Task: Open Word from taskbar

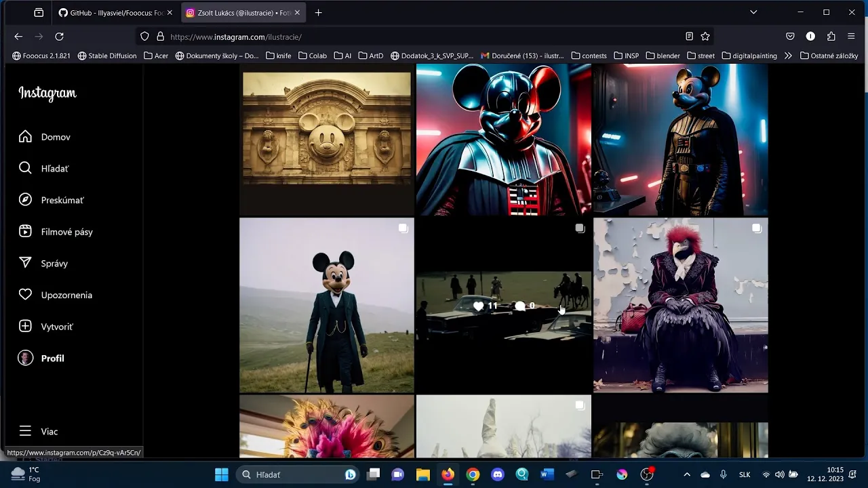Action: (x=547, y=474)
